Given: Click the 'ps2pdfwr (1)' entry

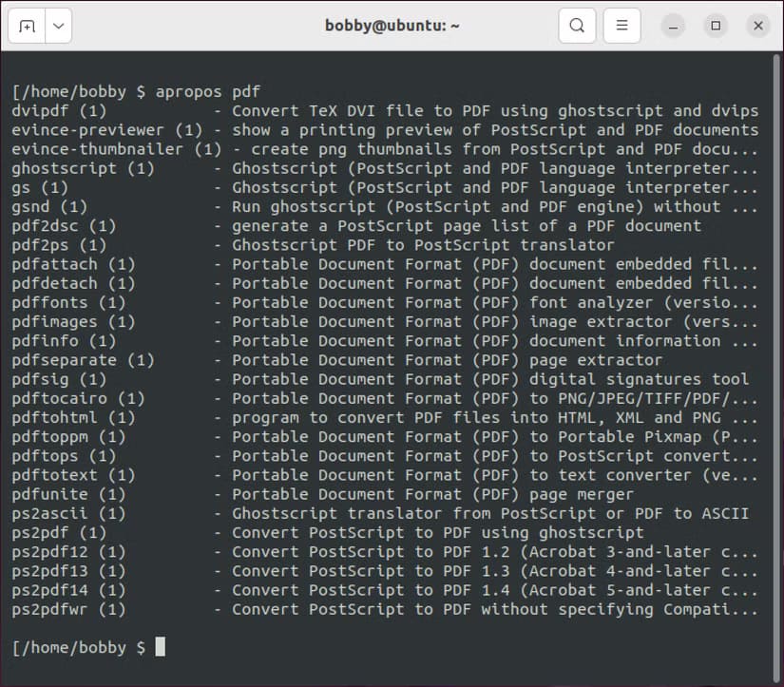Looking at the screenshot, I should pyautogui.click(x=68, y=609).
